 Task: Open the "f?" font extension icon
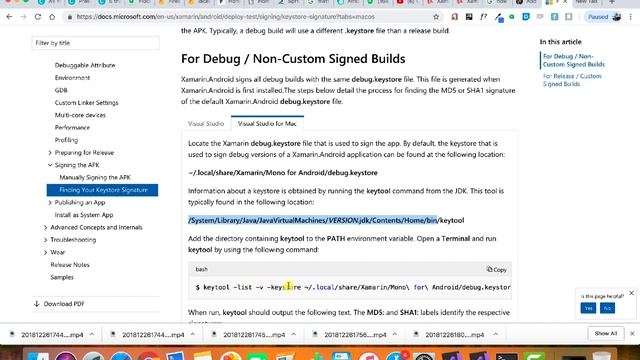[x=483, y=17]
